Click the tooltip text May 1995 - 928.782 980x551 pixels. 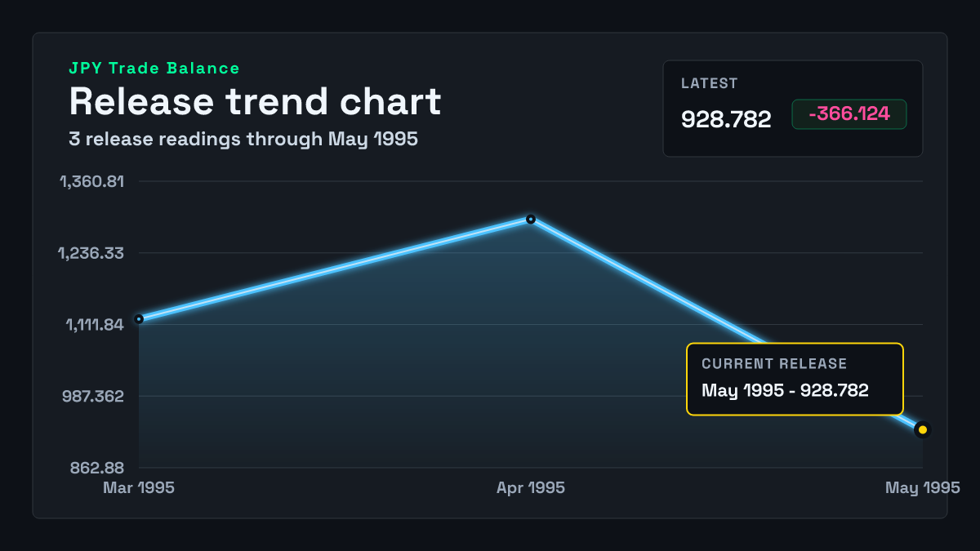tap(785, 390)
